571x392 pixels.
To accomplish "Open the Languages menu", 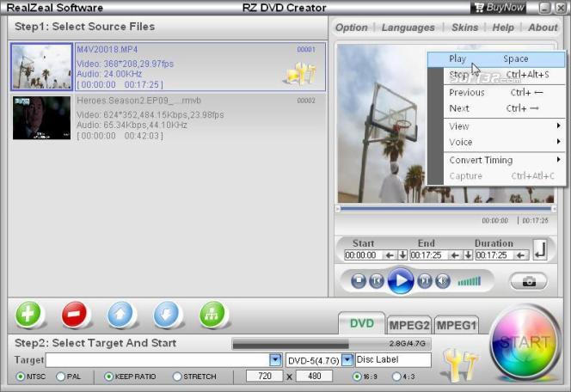I will [x=408, y=28].
